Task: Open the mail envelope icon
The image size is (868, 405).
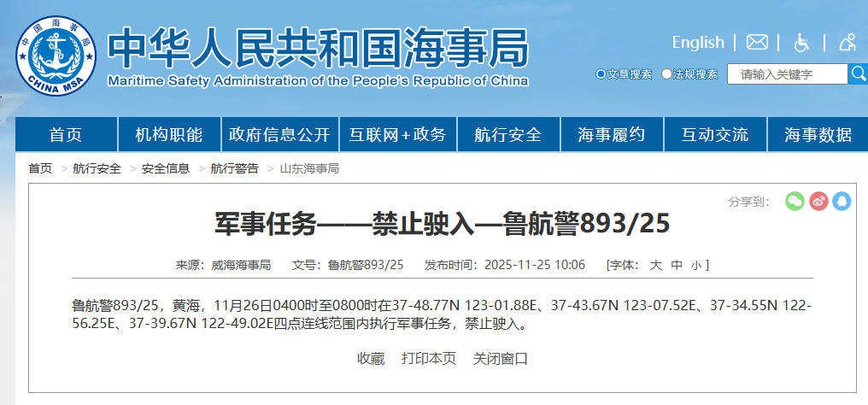Action: (x=757, y=43)
